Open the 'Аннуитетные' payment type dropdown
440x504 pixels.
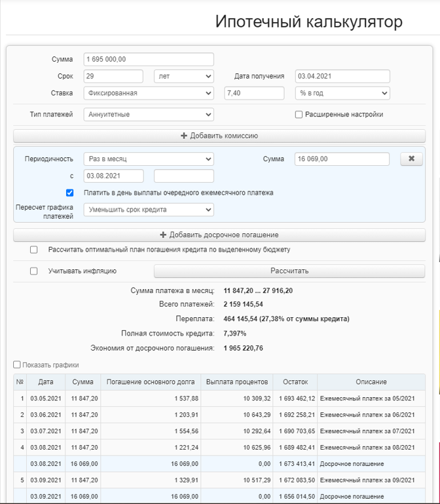[149, 115]
